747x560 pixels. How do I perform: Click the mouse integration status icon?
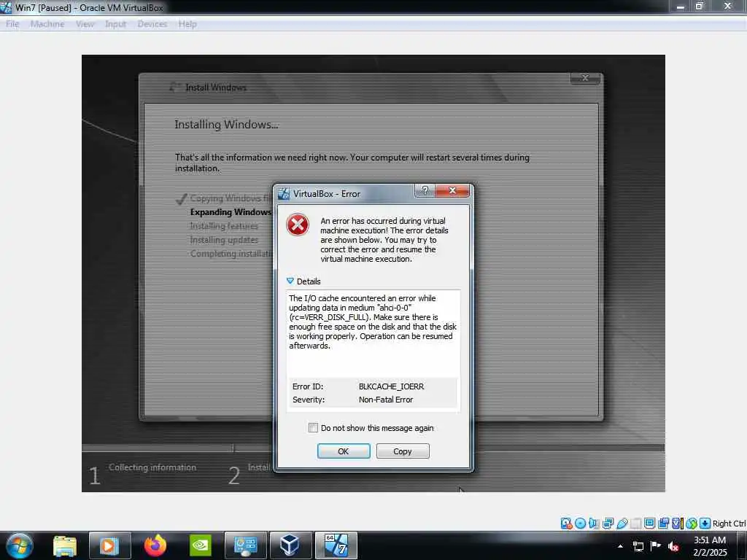692,524
